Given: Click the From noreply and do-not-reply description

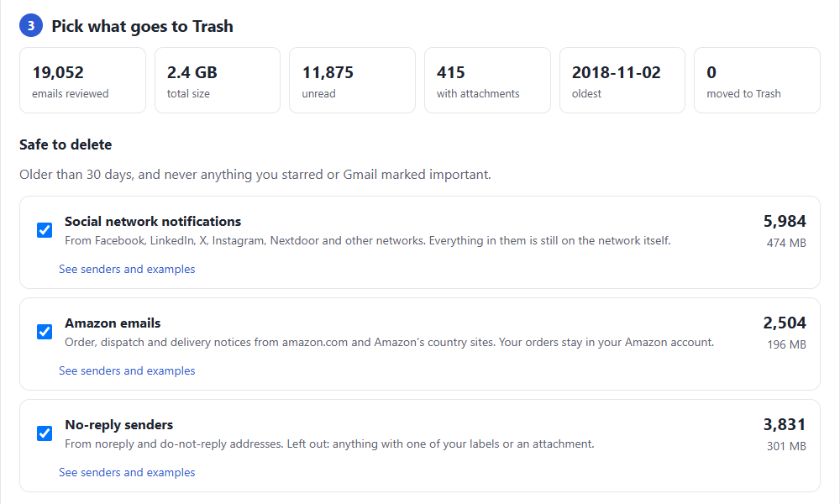Looking at the screenshot, I should 329,444.
